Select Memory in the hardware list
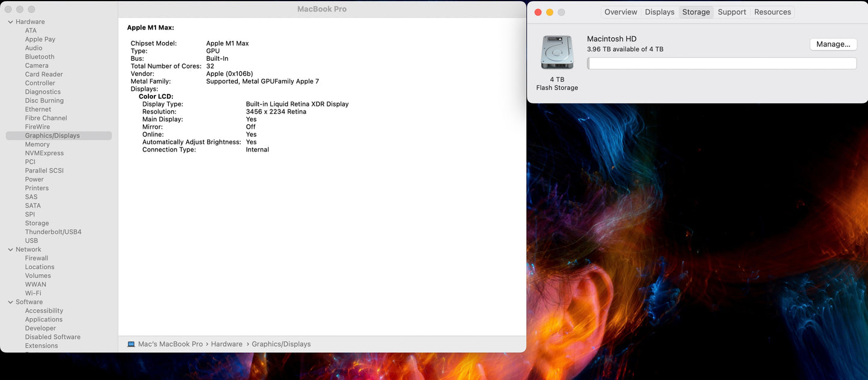Viewport: 868px width, 380px height. click(37, 144)
